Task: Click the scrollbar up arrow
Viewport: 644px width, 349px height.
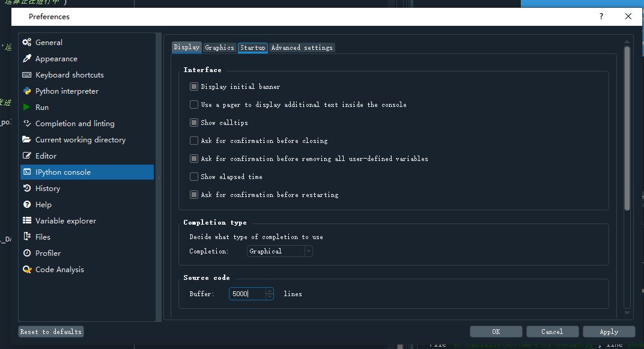Action: 627,41
